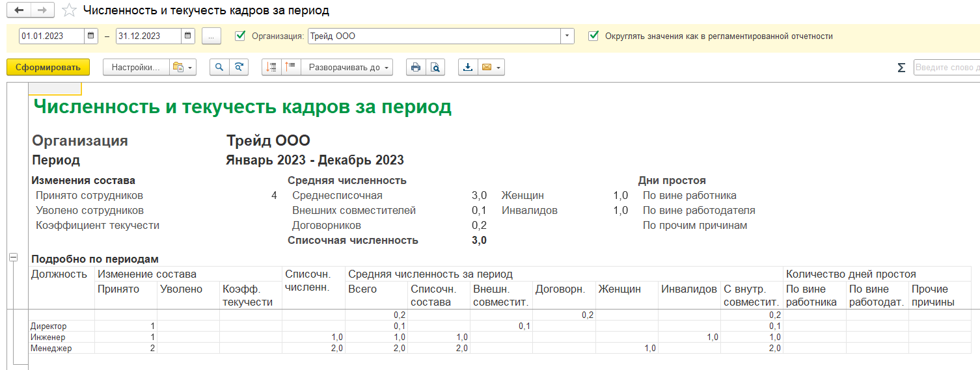Click the С внутр. совместит. column header

tap(751, 295)
